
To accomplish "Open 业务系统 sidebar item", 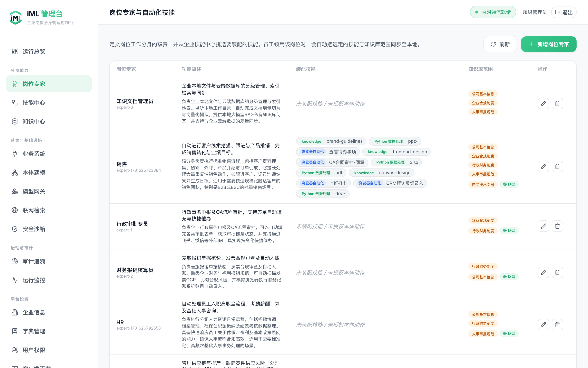I will coord(49,154).
